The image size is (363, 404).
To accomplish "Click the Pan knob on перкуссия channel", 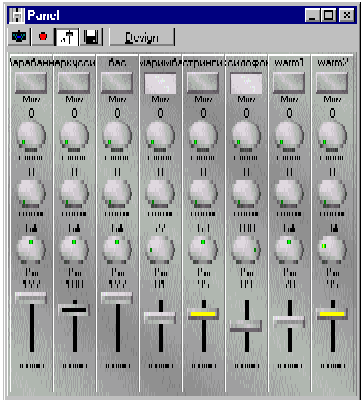I will pos(74,249).
